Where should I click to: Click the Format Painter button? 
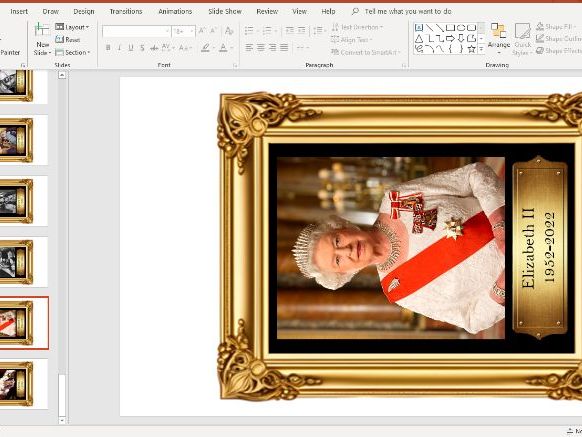pos(10,52)
